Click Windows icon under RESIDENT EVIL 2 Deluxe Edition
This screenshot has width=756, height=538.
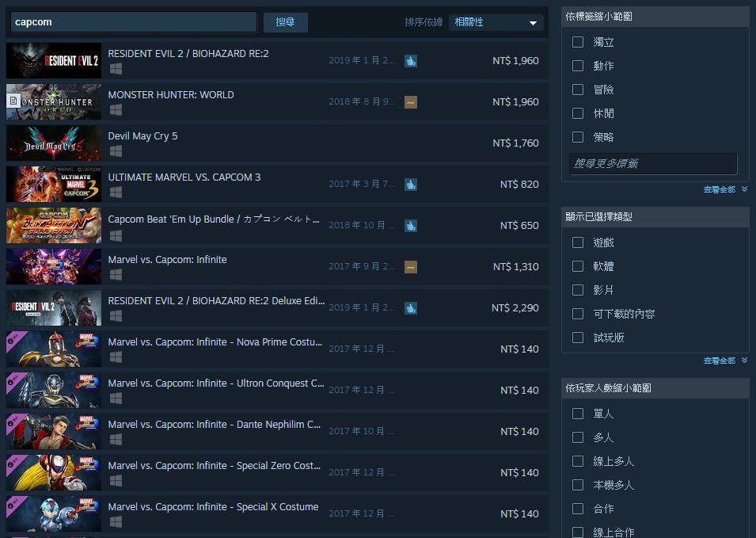click(116, 316)
